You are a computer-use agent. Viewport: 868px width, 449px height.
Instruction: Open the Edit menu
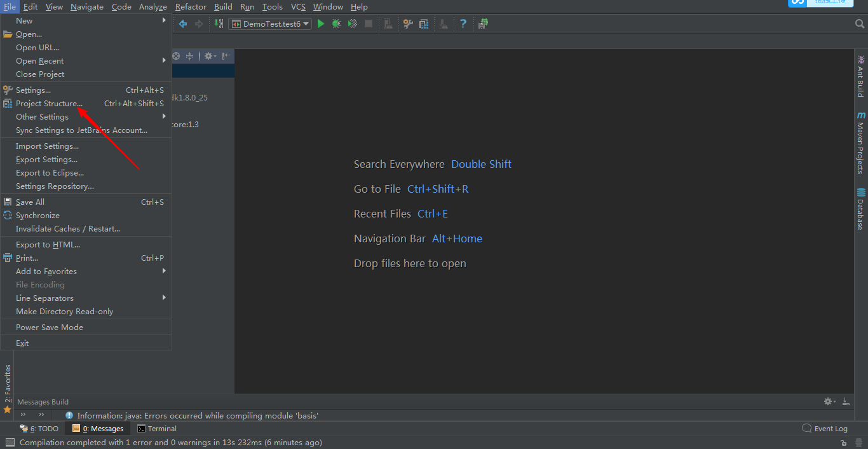(x=31, y=6)
